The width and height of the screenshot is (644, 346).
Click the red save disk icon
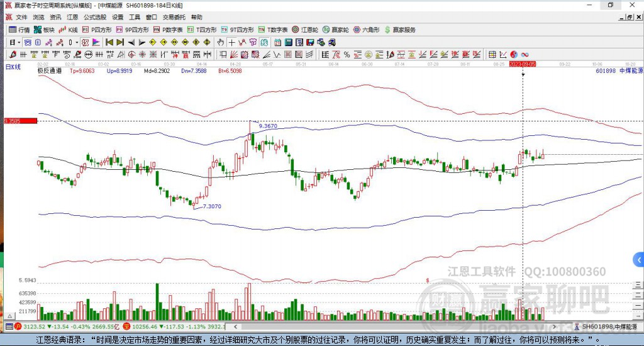point(310,42)
